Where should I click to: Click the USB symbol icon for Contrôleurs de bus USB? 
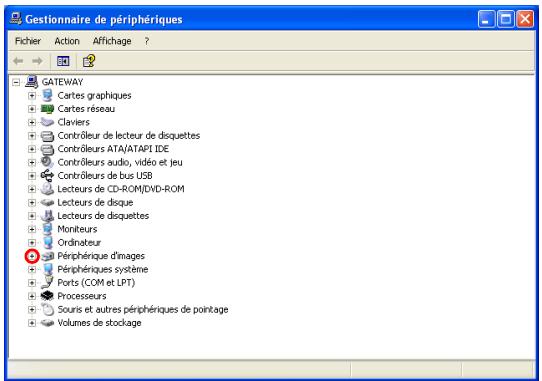[47, 175]
